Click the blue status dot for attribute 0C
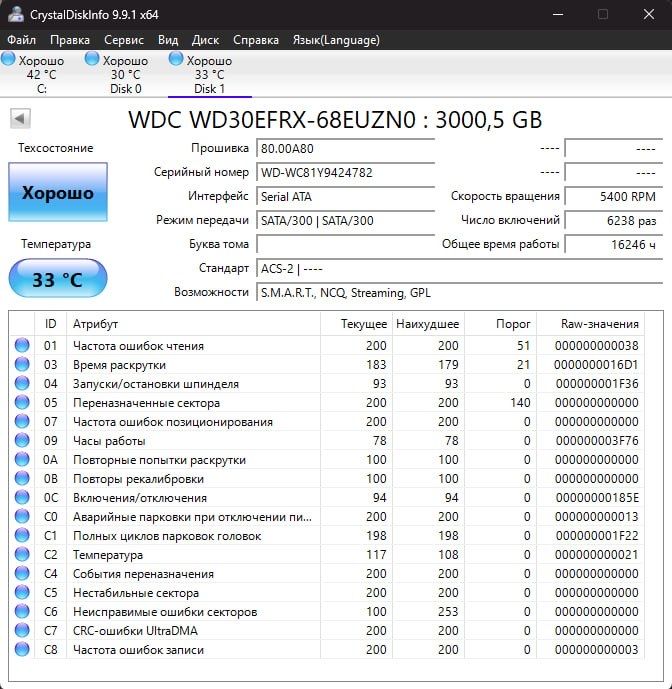 coord(22,497)
